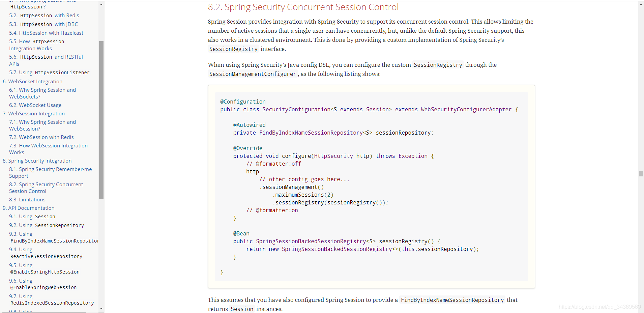Click inline code FindByIndexNameSessionRepository in the last paragraph

[452, 300]
